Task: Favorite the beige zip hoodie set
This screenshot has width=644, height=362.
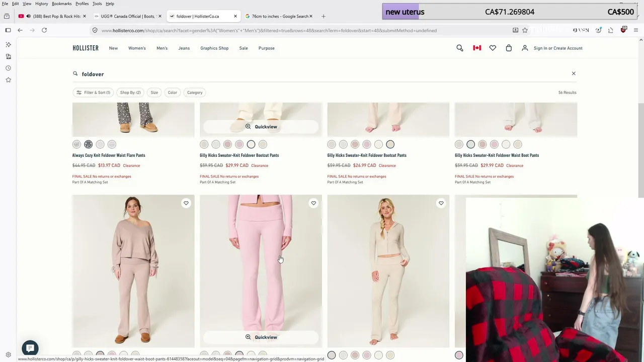Action: pos(441,203)
